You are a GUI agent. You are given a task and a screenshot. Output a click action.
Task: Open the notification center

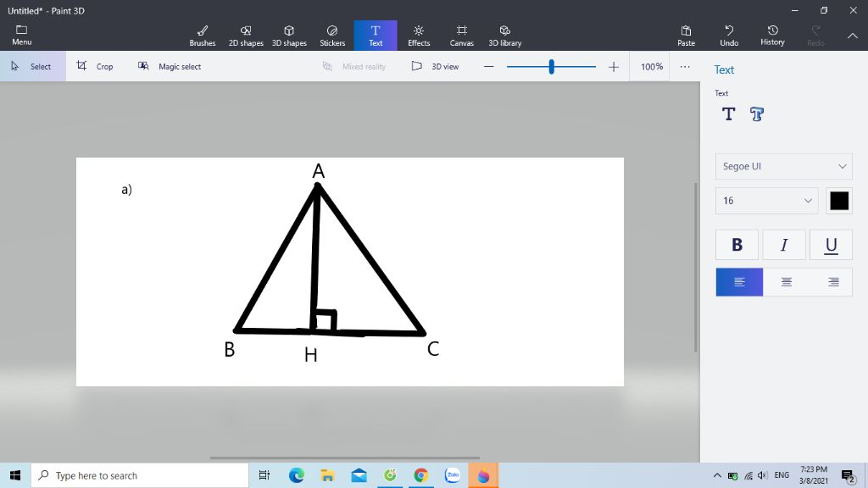pos(848,475)
